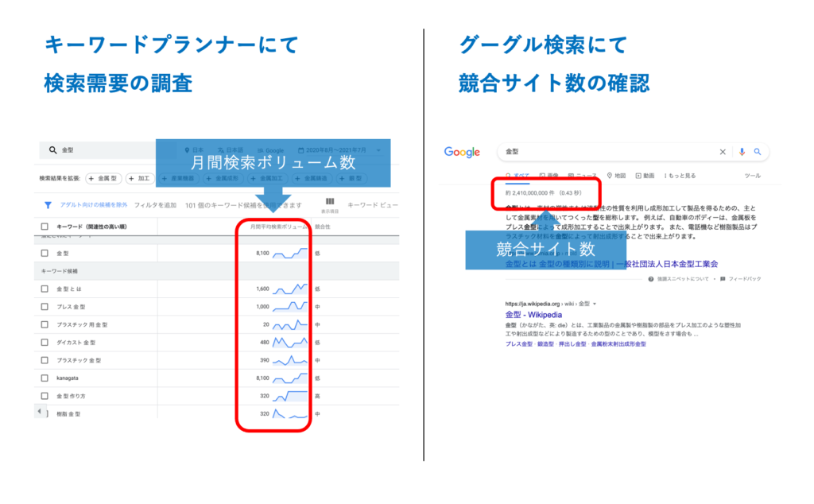Screen dimensions: 814x504
Task: Open the もっと見る menu in Google search
Action: click(x=680, y=176)
